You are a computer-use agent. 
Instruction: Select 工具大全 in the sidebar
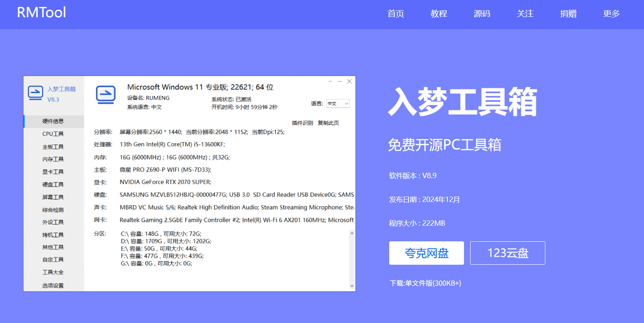tap(53, 272)
